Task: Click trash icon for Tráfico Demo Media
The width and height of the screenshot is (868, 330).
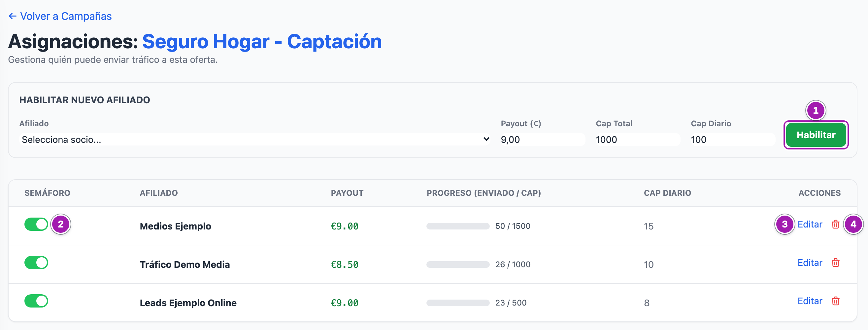Action: (x=835, y=263)
